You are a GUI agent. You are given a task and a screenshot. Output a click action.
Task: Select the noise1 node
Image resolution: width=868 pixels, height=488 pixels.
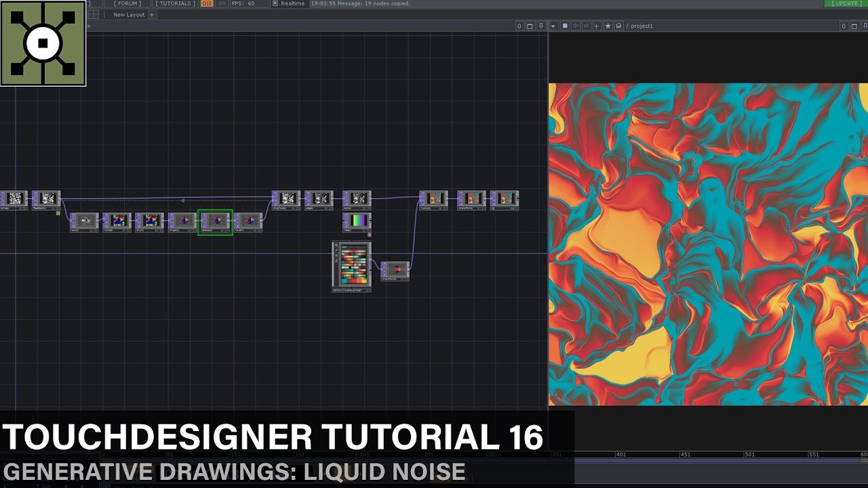(x=14, y=199)
